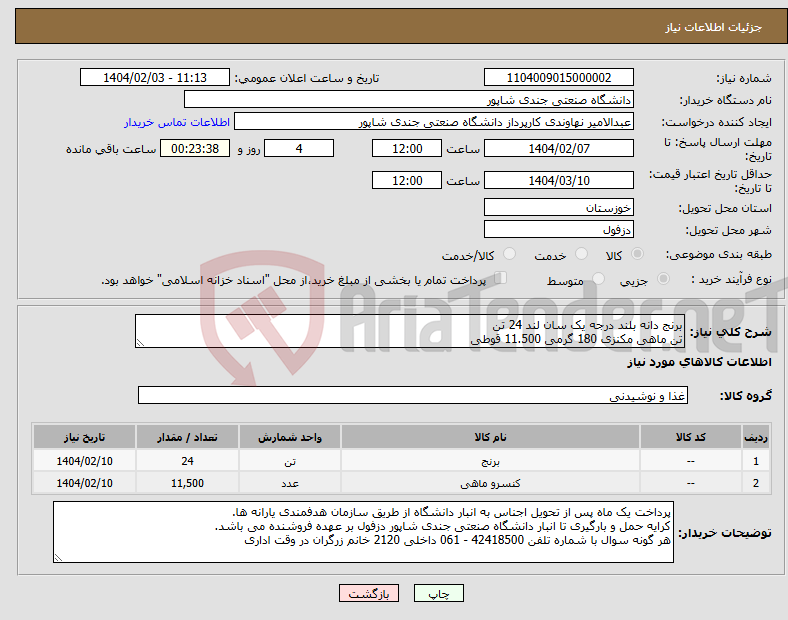Select the کالا radio button
This screenshot has height=620, width=788.
pos(637,254)
